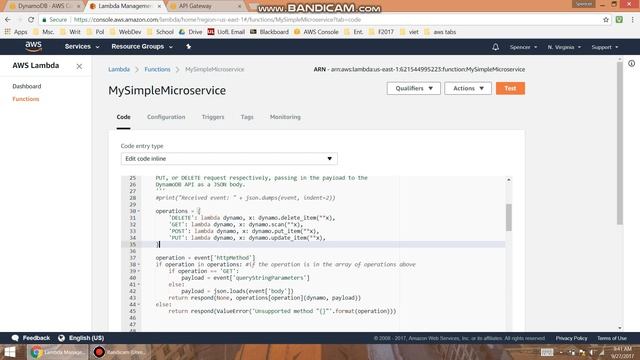
Task: Open the WebDev bookmarks folder
Action: coord(126,32)
